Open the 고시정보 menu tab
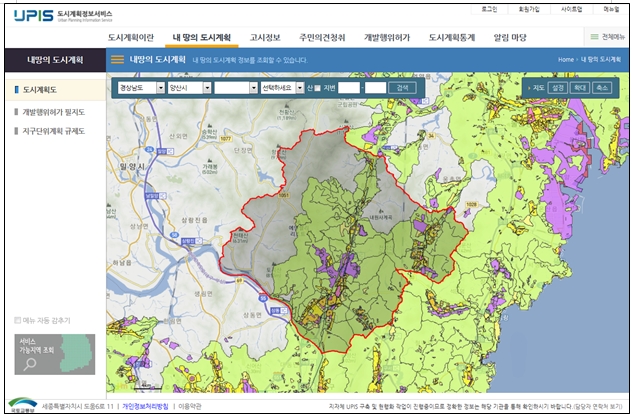632x417 pixels. pyautogui.click(x=267, y=37)
